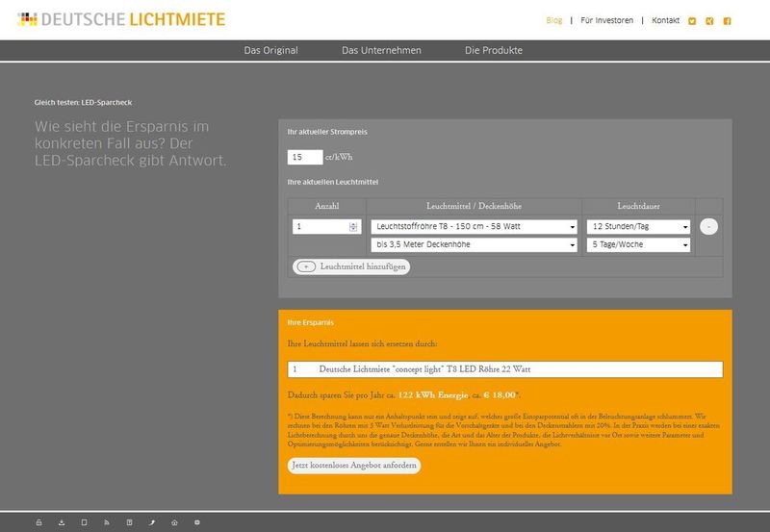Click the wrench icon in footer bar
The height and width of the screenshot is (532, 770).
click(152, 522)
